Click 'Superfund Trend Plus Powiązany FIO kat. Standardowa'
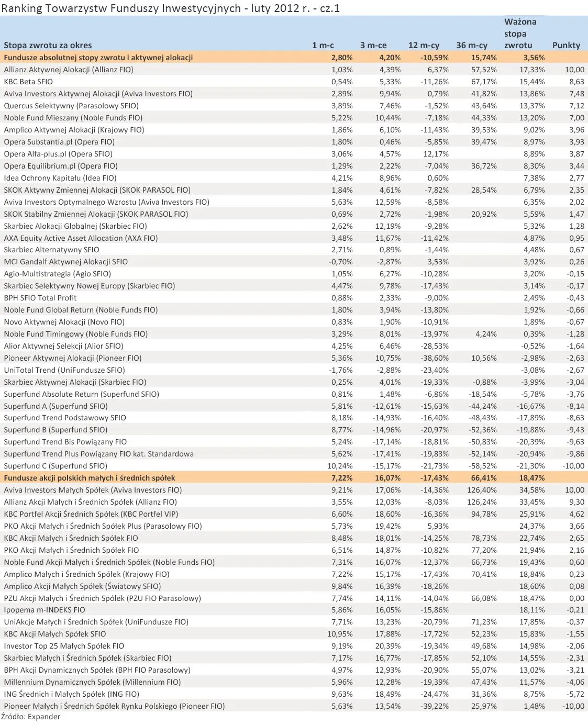 99,454
